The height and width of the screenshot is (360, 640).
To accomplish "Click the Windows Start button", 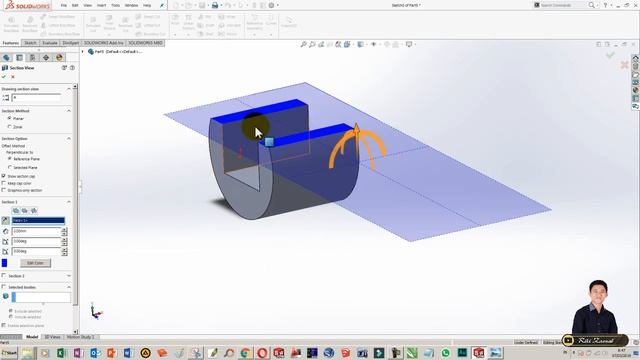I will pyautogui.click(x=9, y=353).
